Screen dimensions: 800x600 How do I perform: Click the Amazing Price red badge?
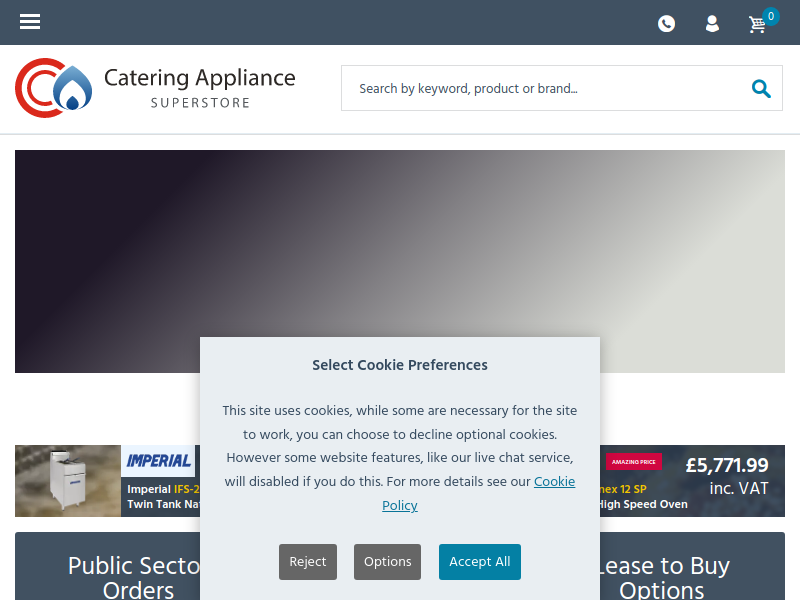(634, 462)
